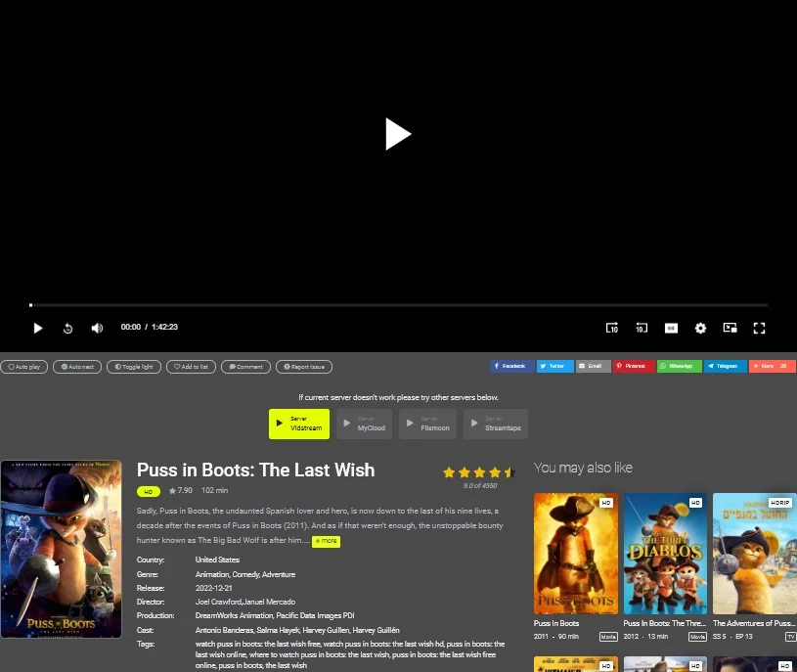Rewind 10 seconds icon
Image resolution: width=797 pixels, height=672 pixels.
pyautogui.click(x=642, y=328)
